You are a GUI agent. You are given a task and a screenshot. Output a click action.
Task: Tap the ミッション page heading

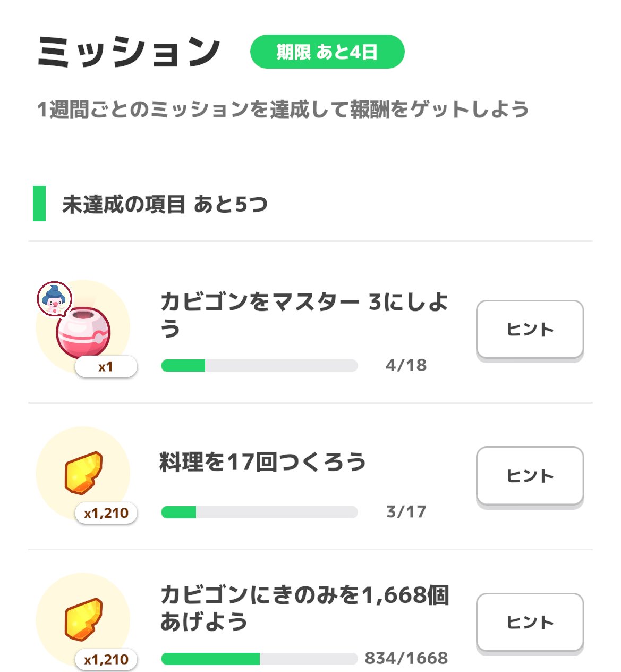click(x=129, y=52)
